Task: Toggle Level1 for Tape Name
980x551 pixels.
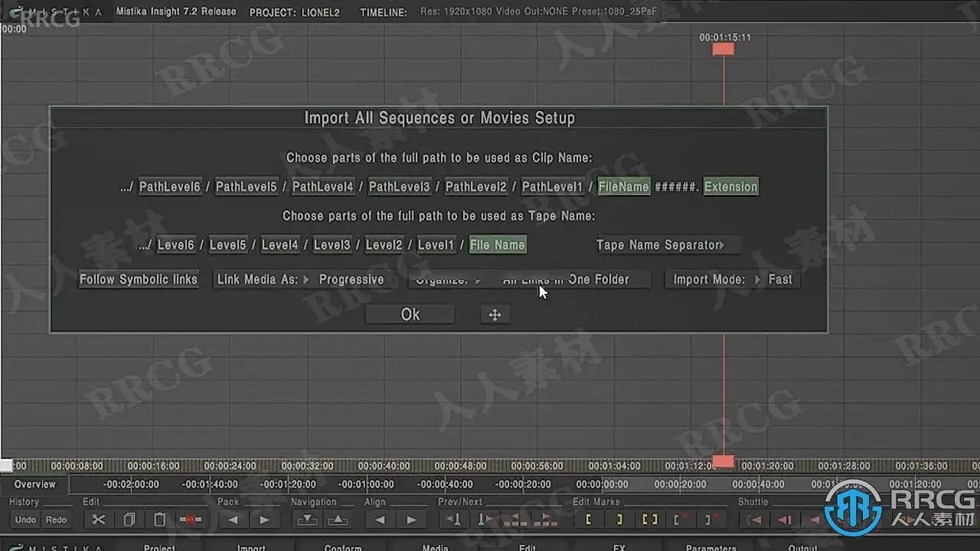Action: (436, 245)
